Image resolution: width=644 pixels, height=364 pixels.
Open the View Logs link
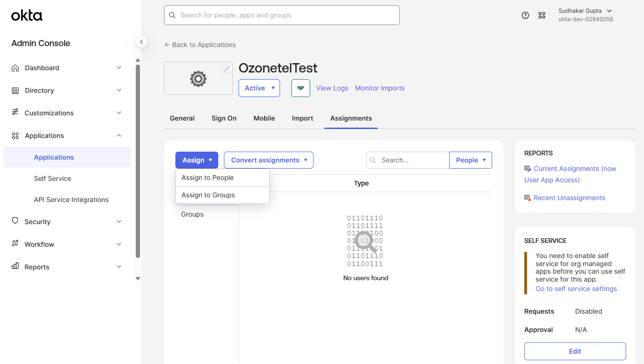(x=332, y=88)
